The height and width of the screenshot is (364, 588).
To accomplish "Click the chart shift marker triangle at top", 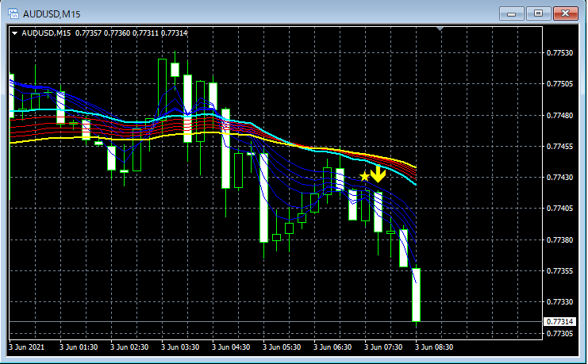I will click(x=440, y=29).
